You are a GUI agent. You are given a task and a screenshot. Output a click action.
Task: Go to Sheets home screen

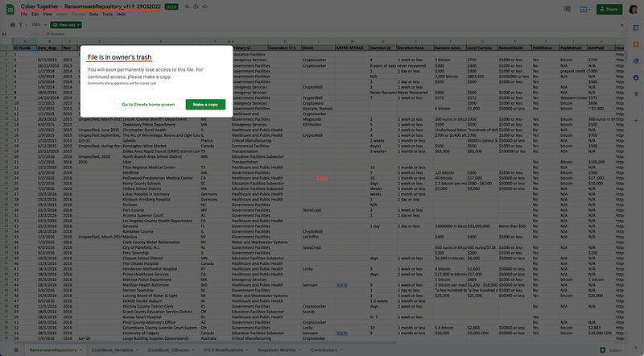point(148,105)
